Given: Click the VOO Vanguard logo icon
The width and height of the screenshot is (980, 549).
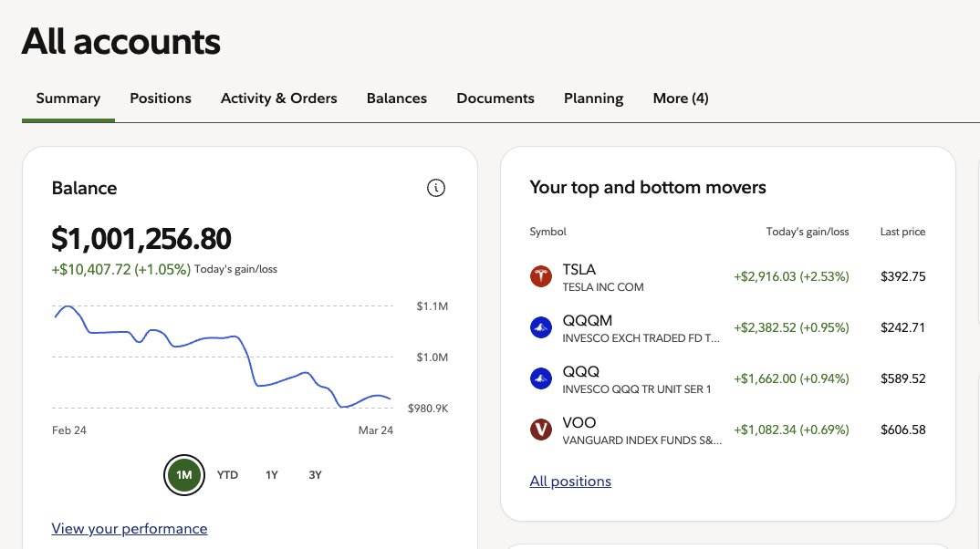Looking at the screenshot, I should [x=540, y=430].
